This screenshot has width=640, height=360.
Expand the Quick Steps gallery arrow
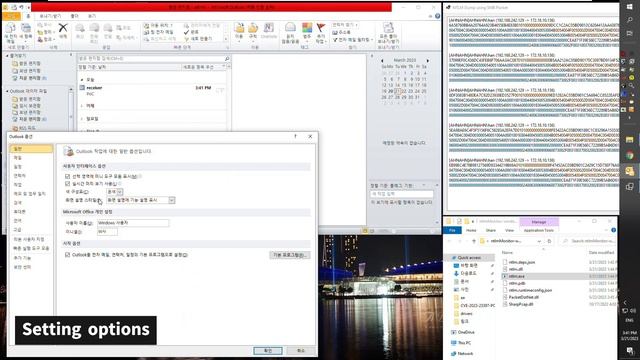(226, 39)
